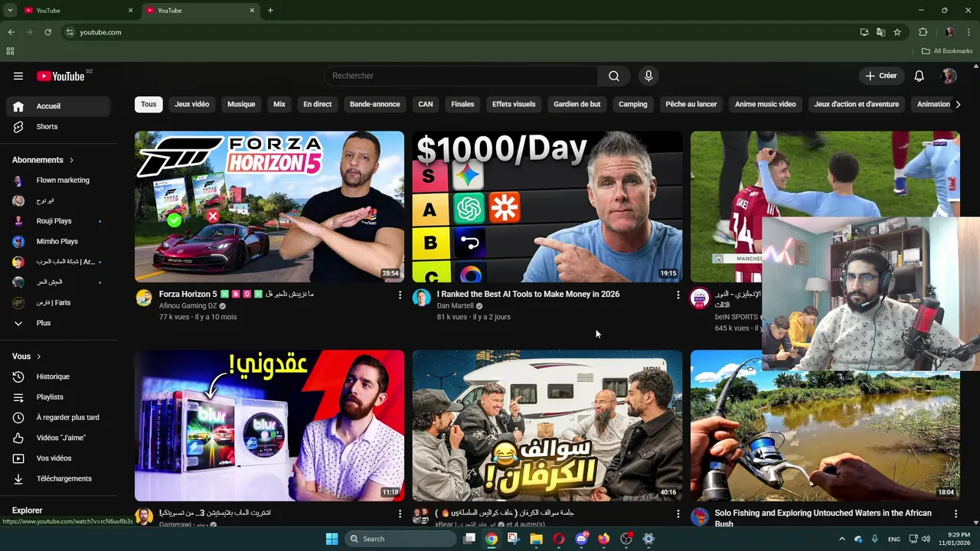This screenshot has width=980, height=551.
Task: Reload the page
Action: pyautogui.click(x=47, y=32)
